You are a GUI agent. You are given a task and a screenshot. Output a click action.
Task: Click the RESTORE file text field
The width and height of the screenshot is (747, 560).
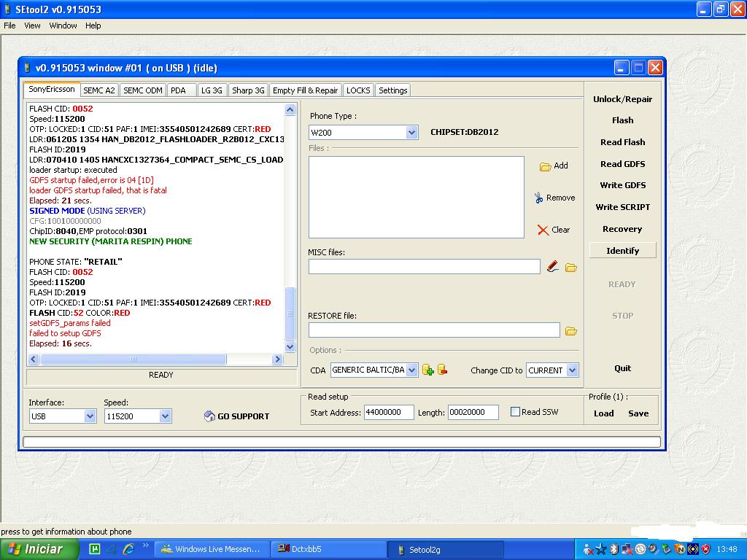[434, 330]
